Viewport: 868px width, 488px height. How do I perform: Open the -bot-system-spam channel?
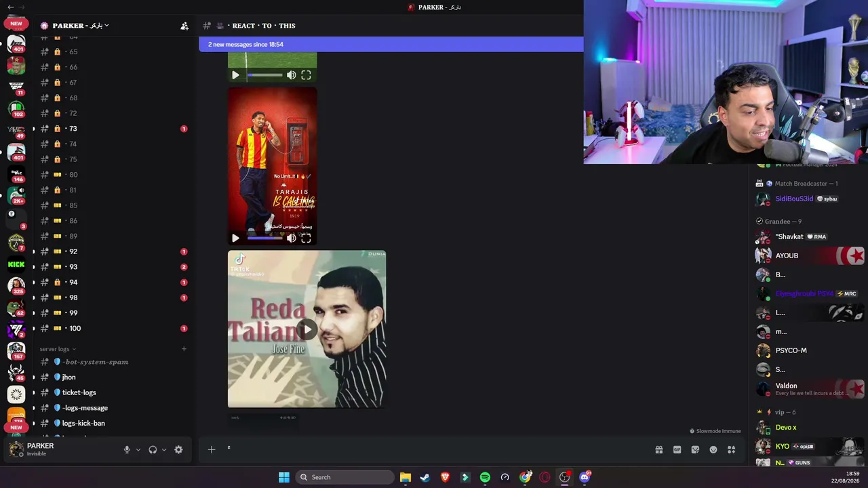pyautogui.click(x=113, y=362)
